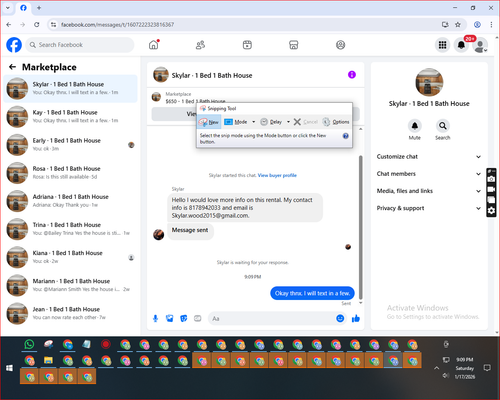Open Early - 1 Bed 1 Bath House chat

point(70,145)
